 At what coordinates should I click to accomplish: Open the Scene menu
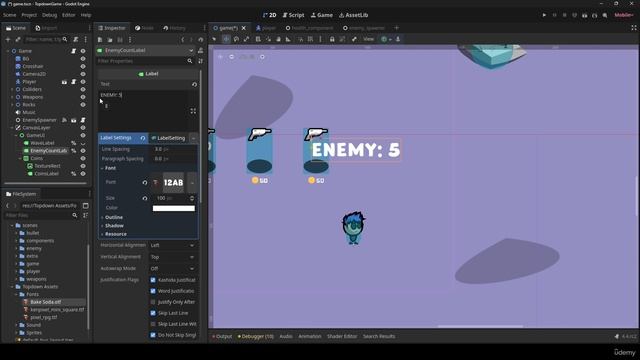(x=9, y=15)
